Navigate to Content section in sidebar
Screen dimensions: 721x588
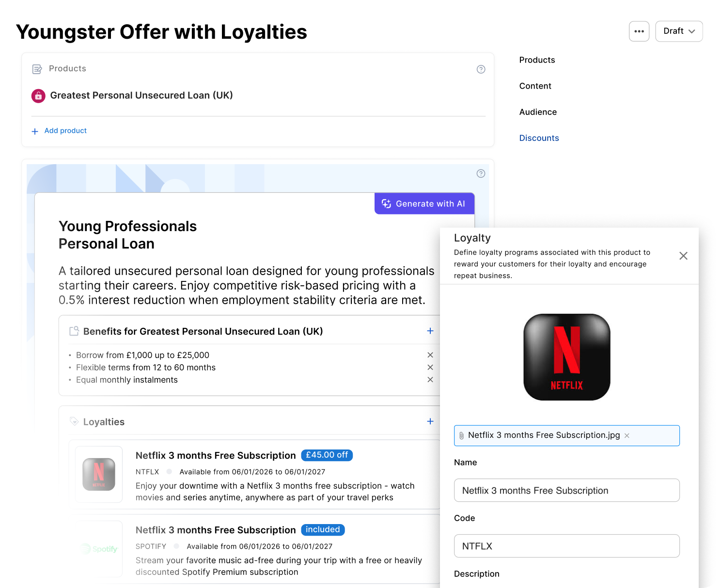[x=535, y=86]
